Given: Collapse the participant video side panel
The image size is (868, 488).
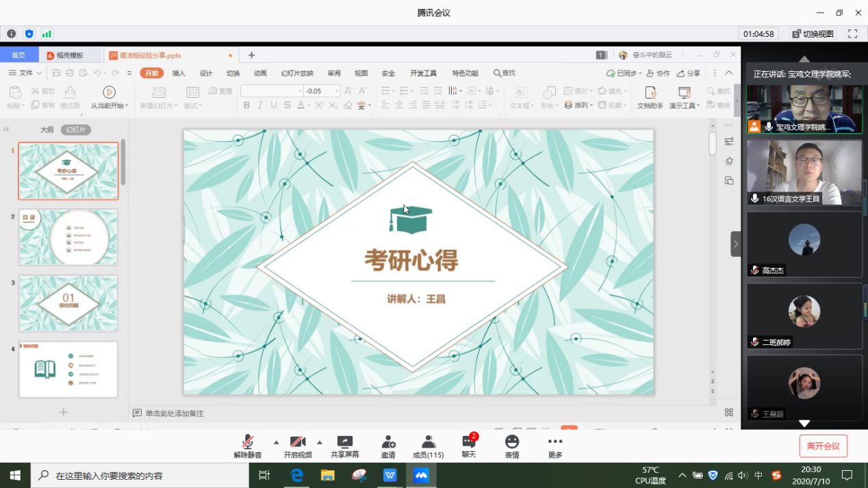Looking at the screenshot, I should [x=736, y=244].
